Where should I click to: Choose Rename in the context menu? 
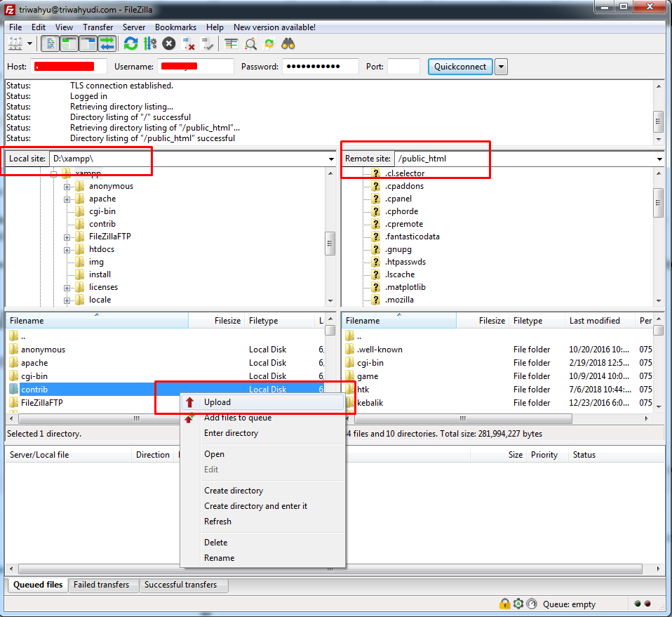263,558
